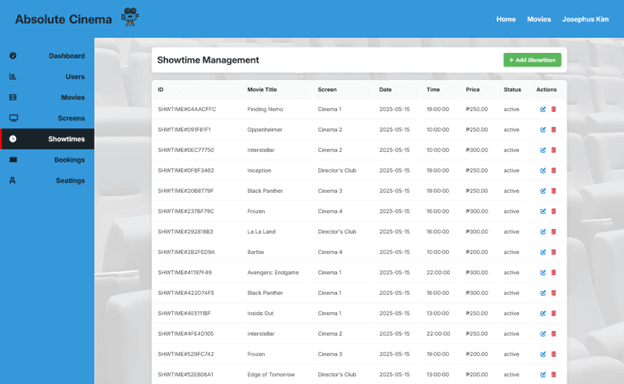Viewport: 624px width, 384px height.
Task: Edit the Black Panther Cinema 1 showtime
Action: (543, 293)
